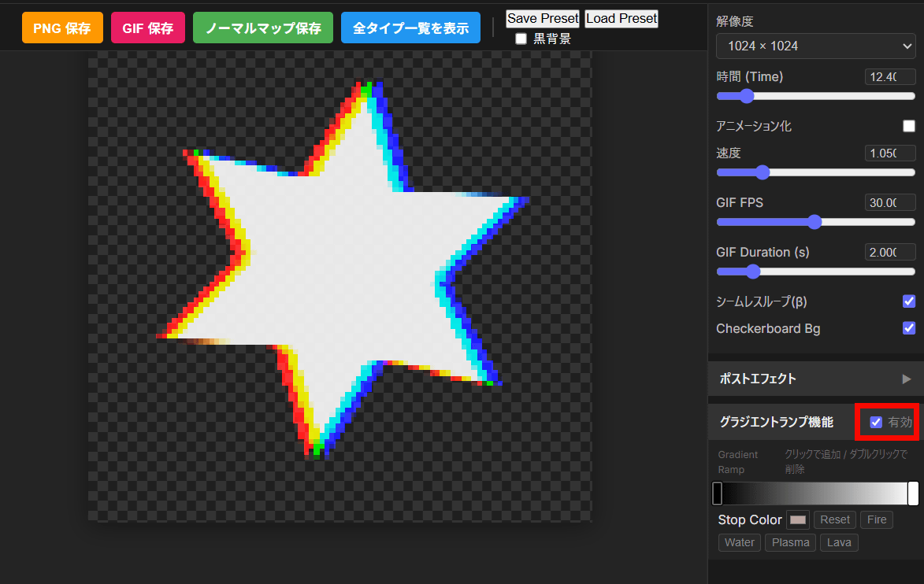Viewport: 924px width, 584px height.
Task: Click the Load Preset button
Action: 622,18
